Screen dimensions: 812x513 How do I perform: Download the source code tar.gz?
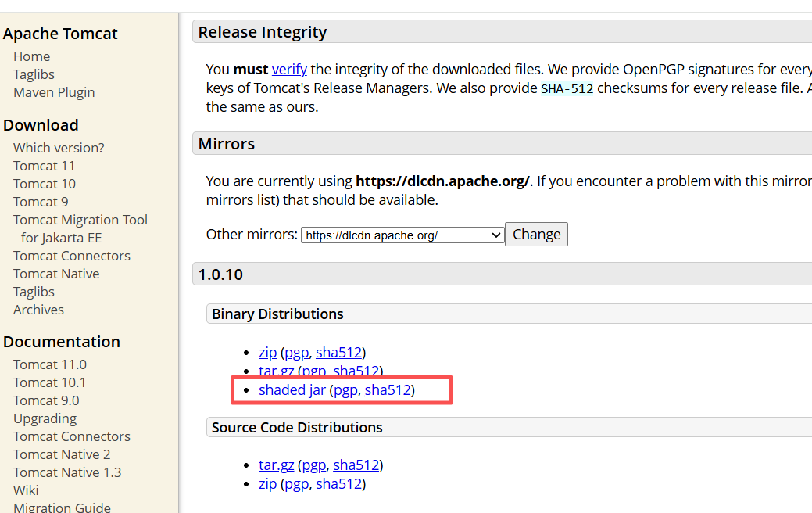pyautogui.click(x=276, y=465)
